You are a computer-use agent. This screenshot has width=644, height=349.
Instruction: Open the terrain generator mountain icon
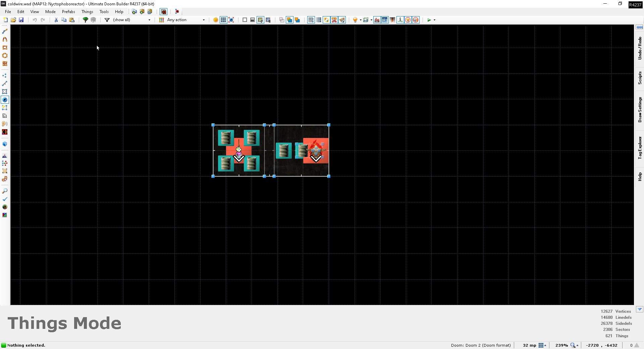(x=5, y=156)
